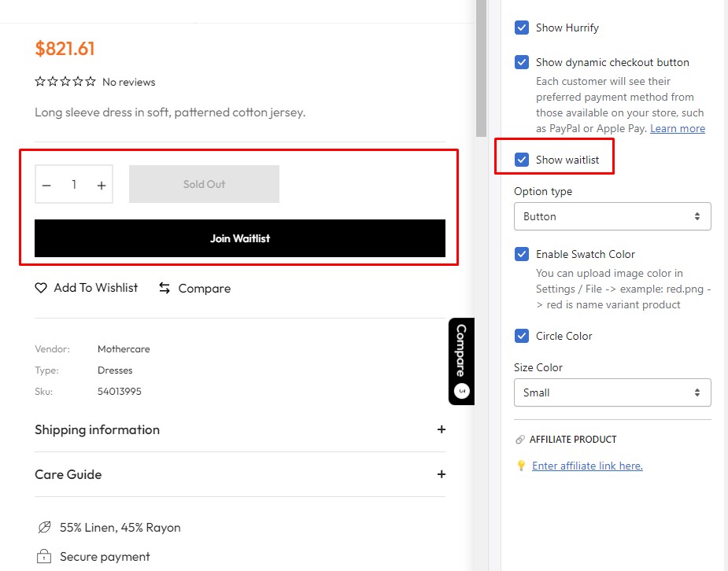
Task: Uncheck Show Hurrify checkbox
Action: pos(521,28)
